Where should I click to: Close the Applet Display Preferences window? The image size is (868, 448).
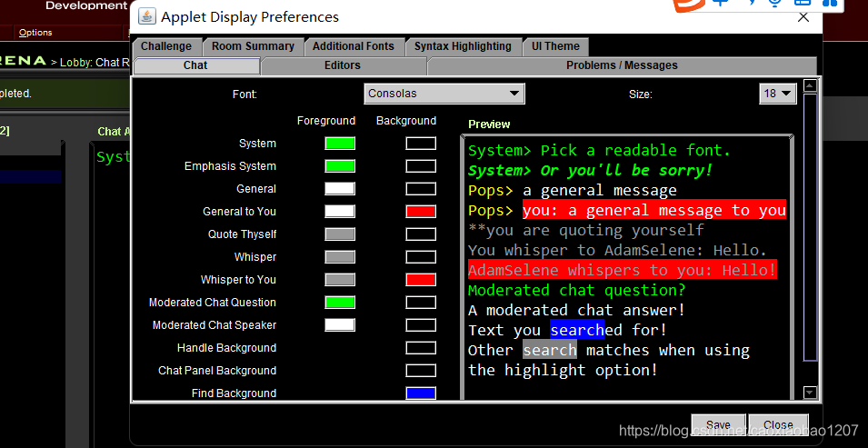[803, 17]
